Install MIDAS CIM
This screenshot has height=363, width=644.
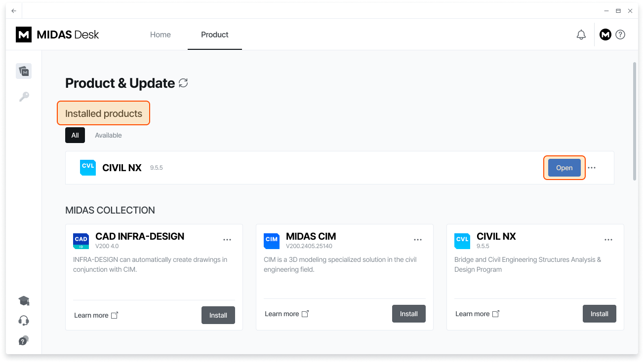click(x=409, y=314)
